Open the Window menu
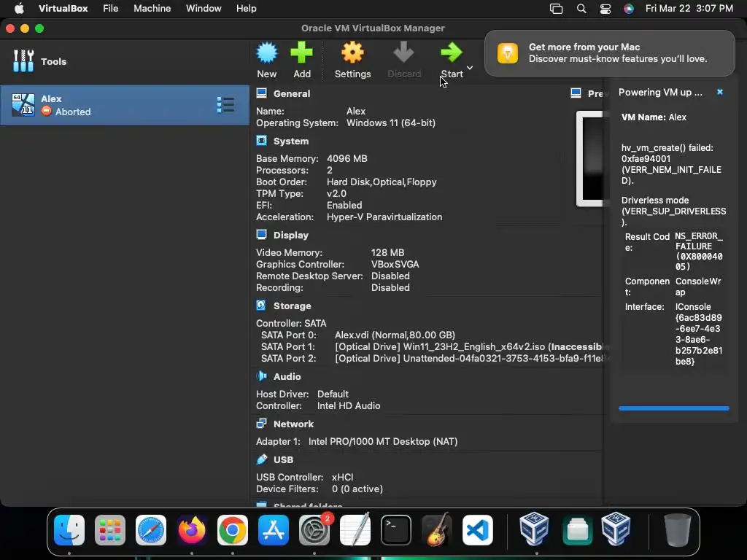The width and height of the screenshot is (747, 560). [204, 8]
